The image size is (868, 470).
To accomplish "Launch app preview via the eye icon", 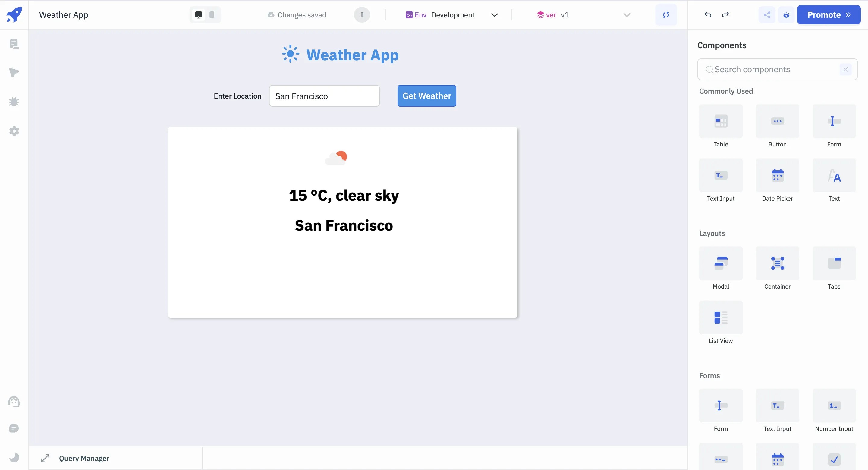I will pyautogui.click(x=786, y=15).
